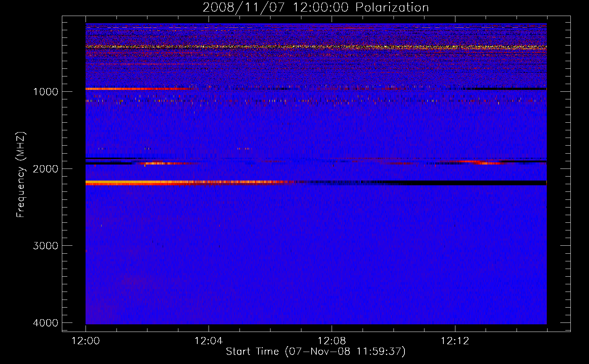Click the 4000 frequency tick label
Viewport: 589px width, 364px height.
[x=46, y=323]
